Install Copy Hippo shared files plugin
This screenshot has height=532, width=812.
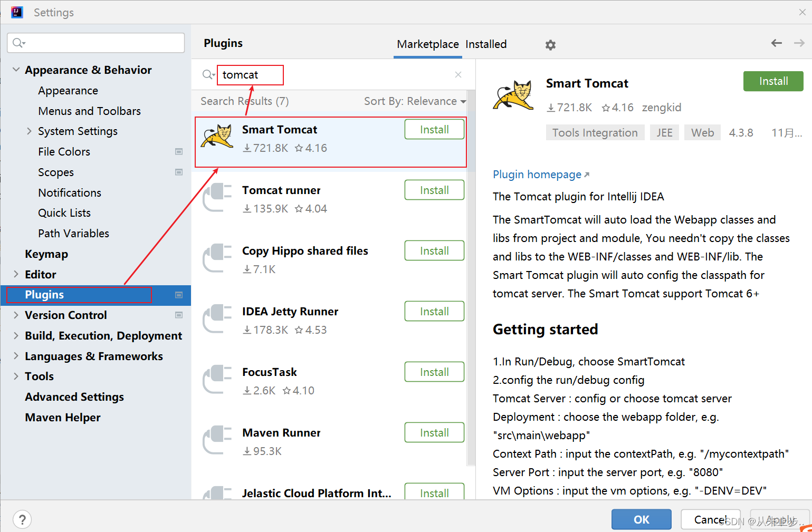434,251
